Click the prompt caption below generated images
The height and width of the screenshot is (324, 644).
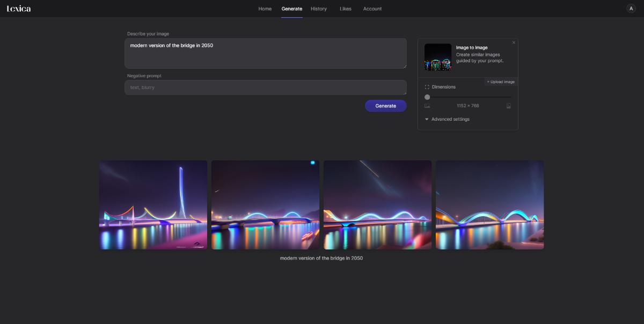321,258
